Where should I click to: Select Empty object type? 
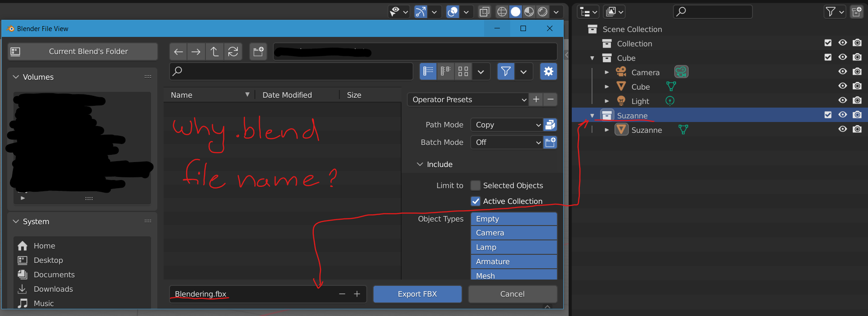coord(514,219)
